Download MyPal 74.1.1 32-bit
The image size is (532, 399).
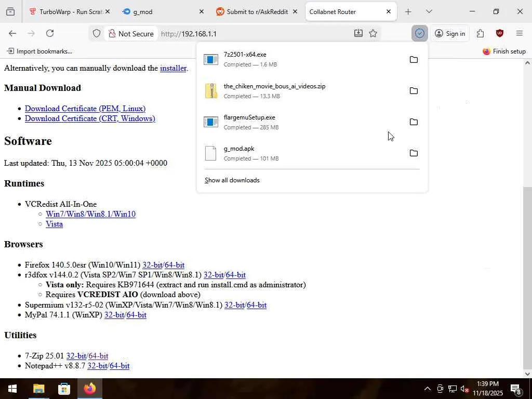[114, 315]
